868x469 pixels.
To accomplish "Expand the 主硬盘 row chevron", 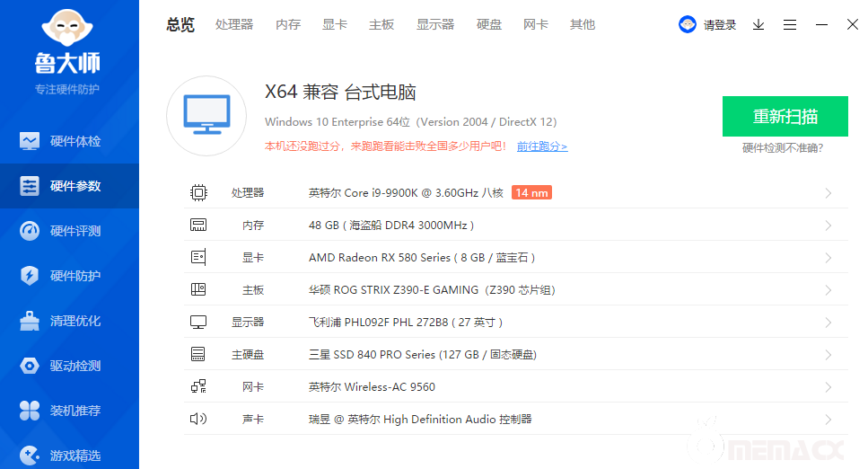I will 828,355.
